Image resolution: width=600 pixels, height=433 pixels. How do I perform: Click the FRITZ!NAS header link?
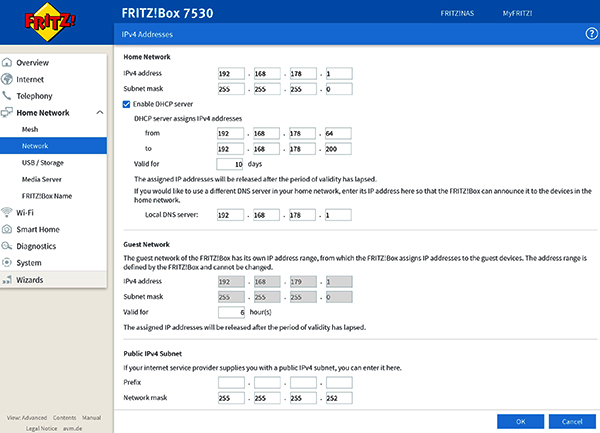[x=457, y=13]
